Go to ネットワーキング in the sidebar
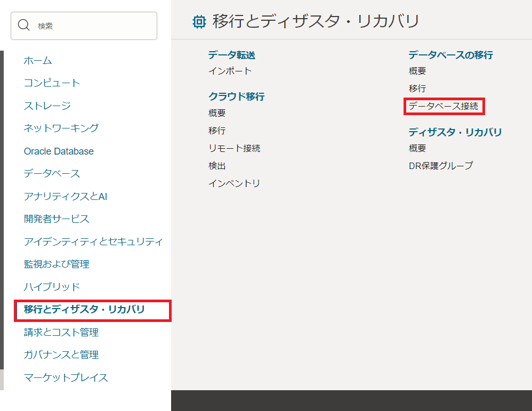The height and width of the screenshot is (411, 532). pyautogui.click(x=61, y=128)
